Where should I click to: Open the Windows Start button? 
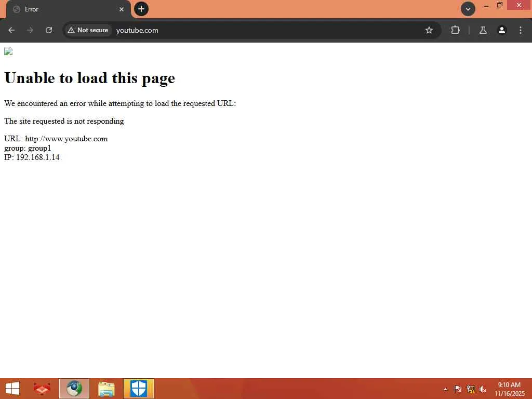tap(12, 389)
